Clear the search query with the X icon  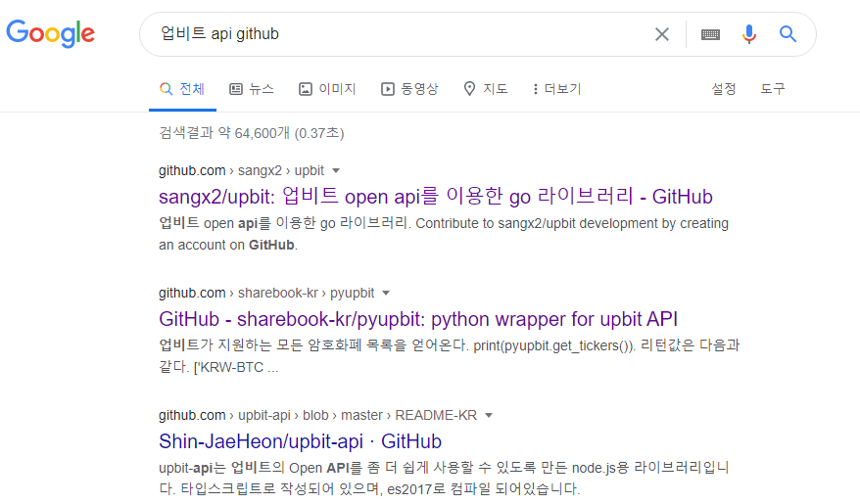tap(662, 34)
